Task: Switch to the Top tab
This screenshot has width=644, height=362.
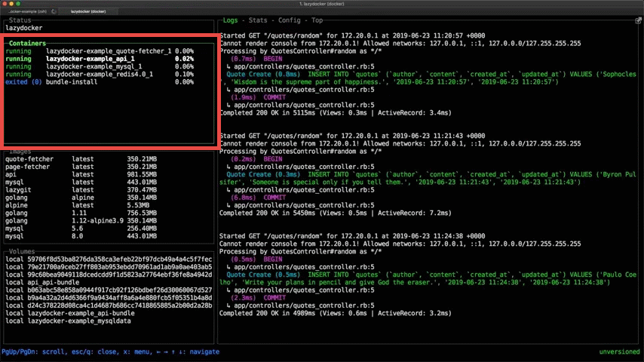Action: pyautogui.click(x=318, y=21)
